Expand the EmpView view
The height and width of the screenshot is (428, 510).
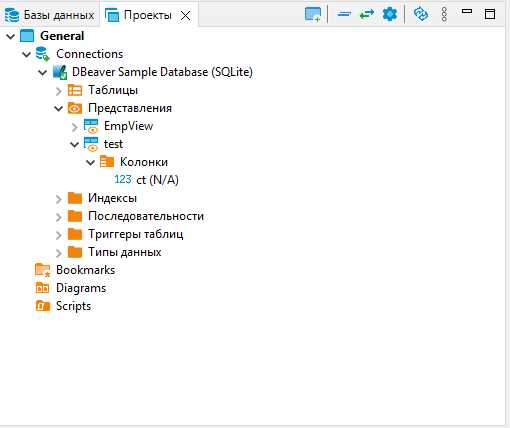75,127
